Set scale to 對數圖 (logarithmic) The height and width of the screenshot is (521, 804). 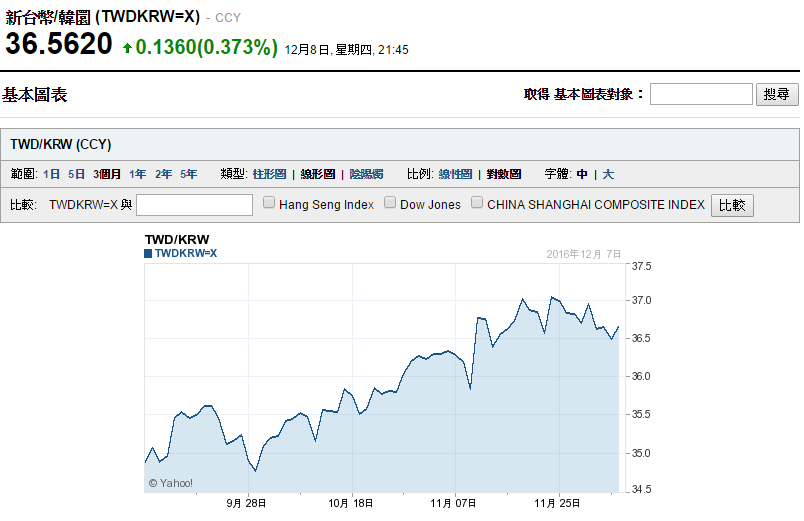pos(503,174)
